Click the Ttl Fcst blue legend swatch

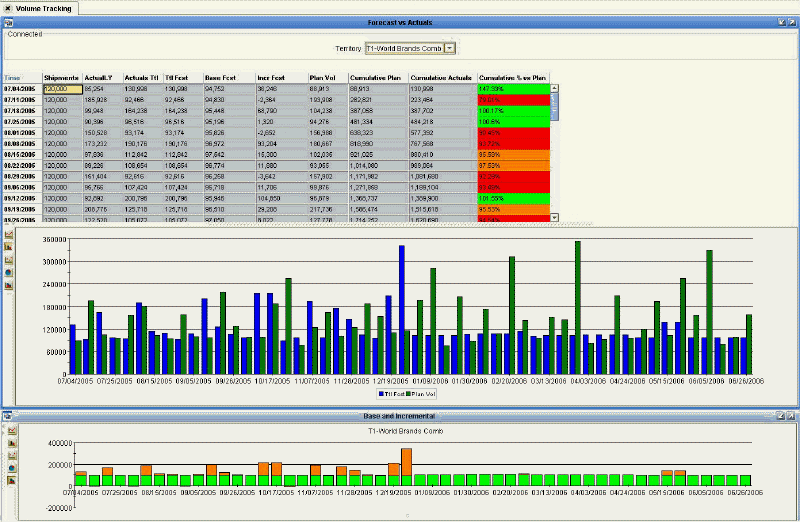click(x=381, y=394)
